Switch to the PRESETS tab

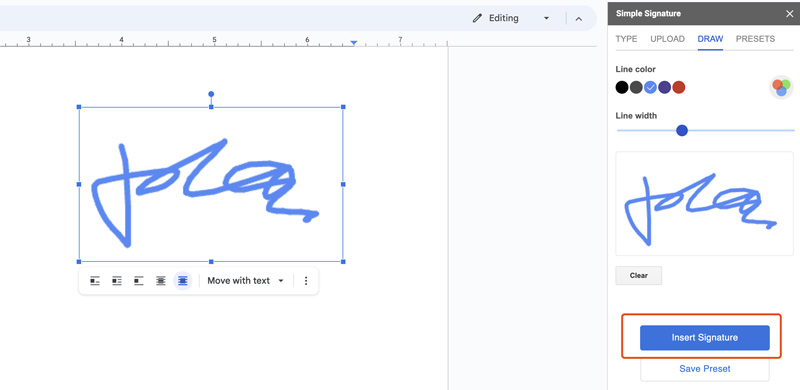pos(755,39)
